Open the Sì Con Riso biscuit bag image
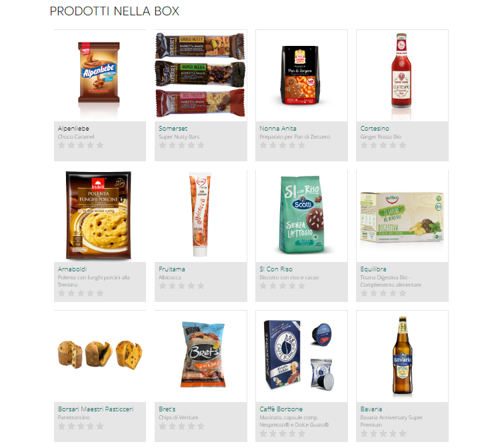Screen dimensions: 502x448 click(301, 216)
